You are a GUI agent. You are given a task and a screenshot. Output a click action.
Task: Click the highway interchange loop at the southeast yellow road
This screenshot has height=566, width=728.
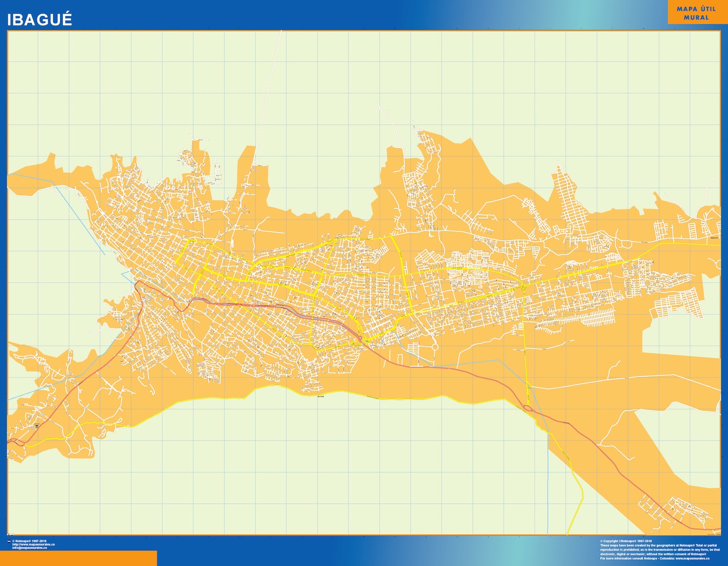click(528, 408)
